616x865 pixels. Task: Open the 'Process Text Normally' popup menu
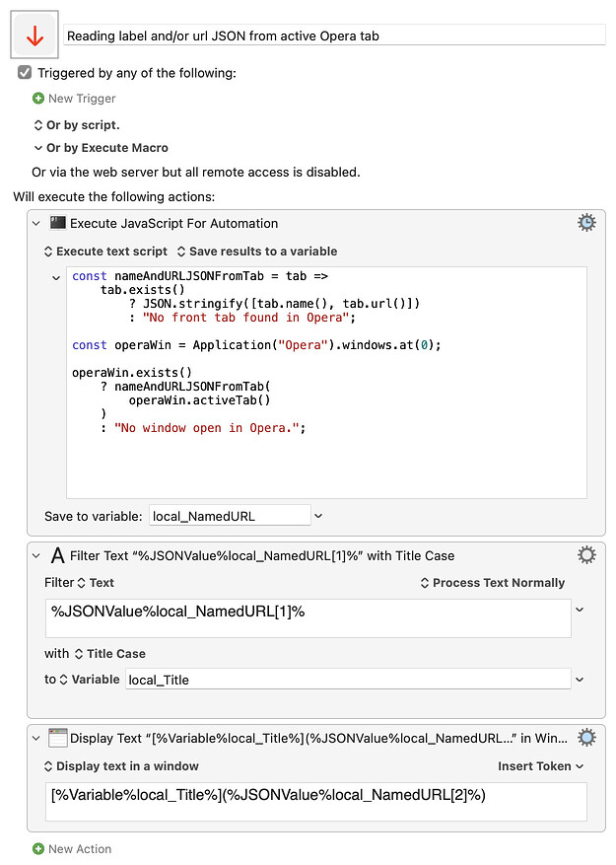click(x=493, y=583)
